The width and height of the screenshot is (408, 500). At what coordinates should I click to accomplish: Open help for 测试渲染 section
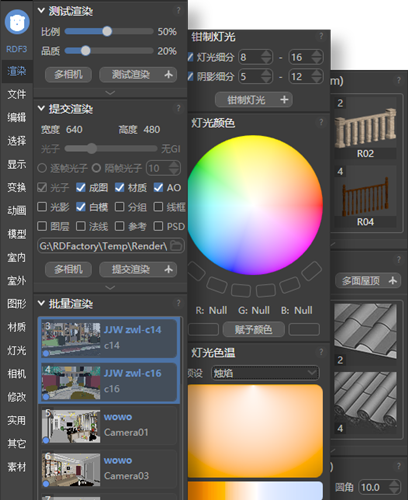tap(178, 11)
